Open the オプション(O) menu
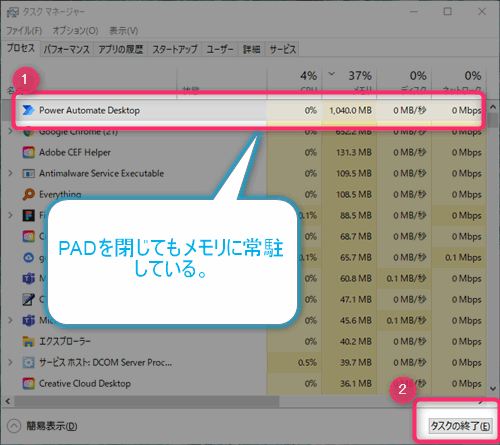The image size is (500, 445). coord(75,31)
